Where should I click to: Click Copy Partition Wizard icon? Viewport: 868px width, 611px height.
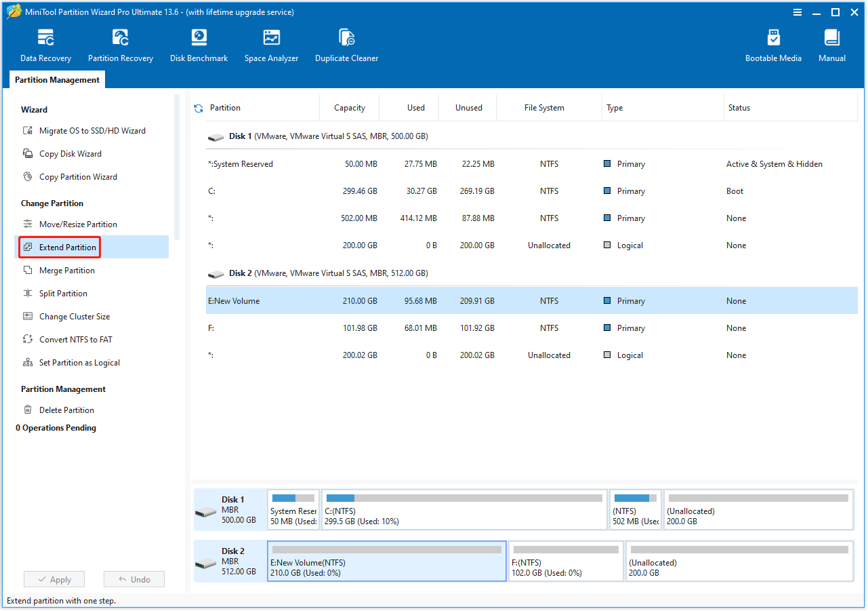[28, 177]
